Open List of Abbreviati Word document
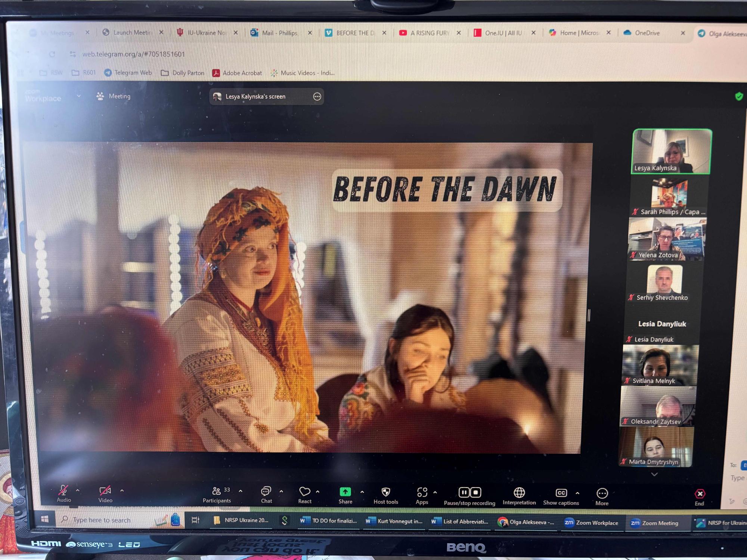The width and height of the screenshot is (747, 560). (x=460, y=522)
